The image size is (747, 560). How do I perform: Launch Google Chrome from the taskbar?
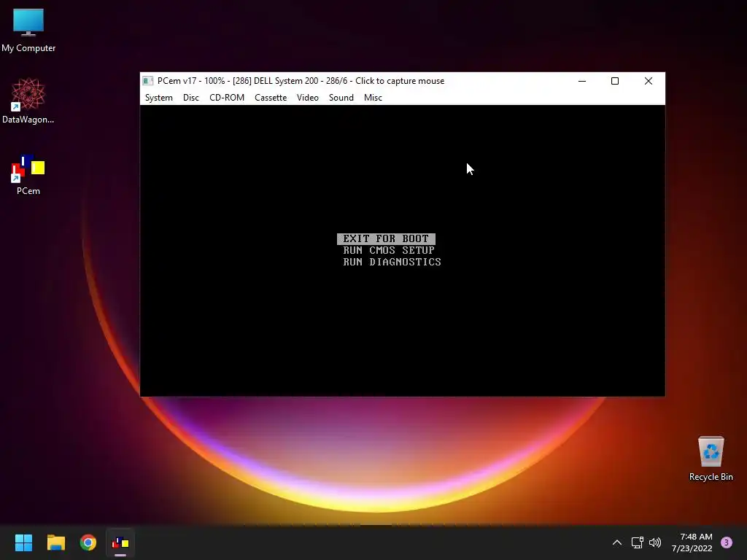point(88,542)
